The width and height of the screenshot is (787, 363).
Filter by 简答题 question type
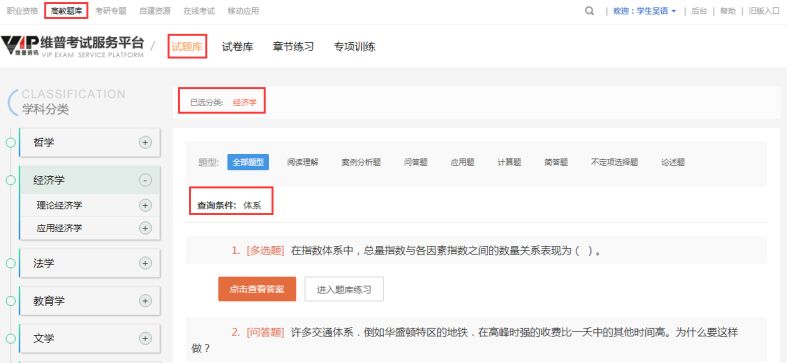click(556, 162)
